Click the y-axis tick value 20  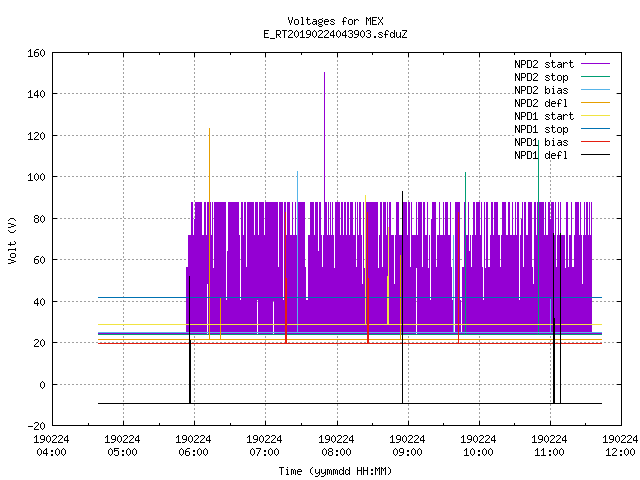[40, 343]
